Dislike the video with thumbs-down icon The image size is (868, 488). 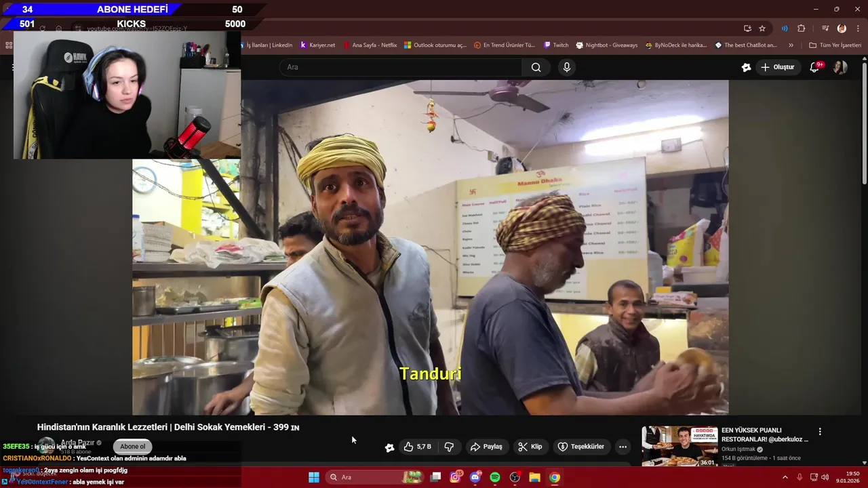click(449, 447)
